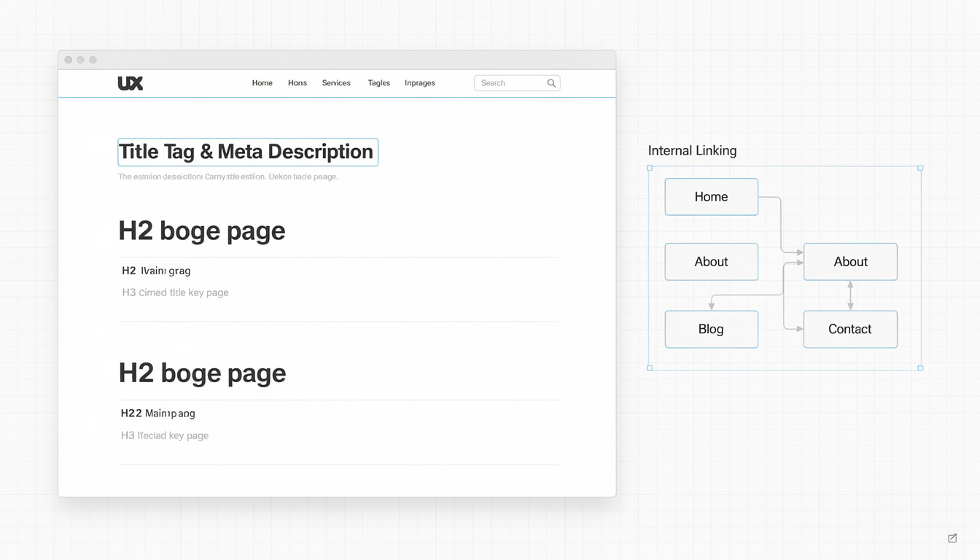This screenshot has width=980, height=560.
Task: Select the Title Tag & Meta Description heading
Action: 246,152
